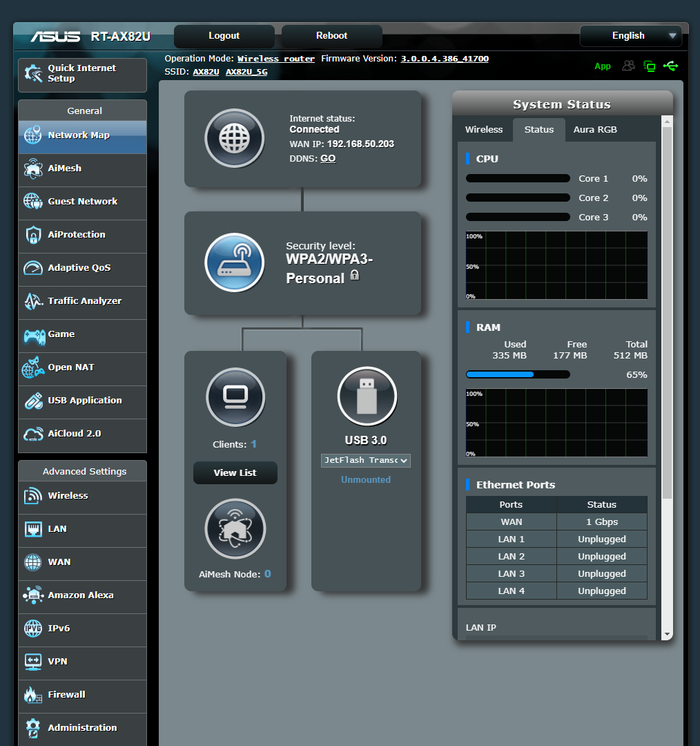
Task: Click the Clients computer icon
Action: [x=235, y=396]
